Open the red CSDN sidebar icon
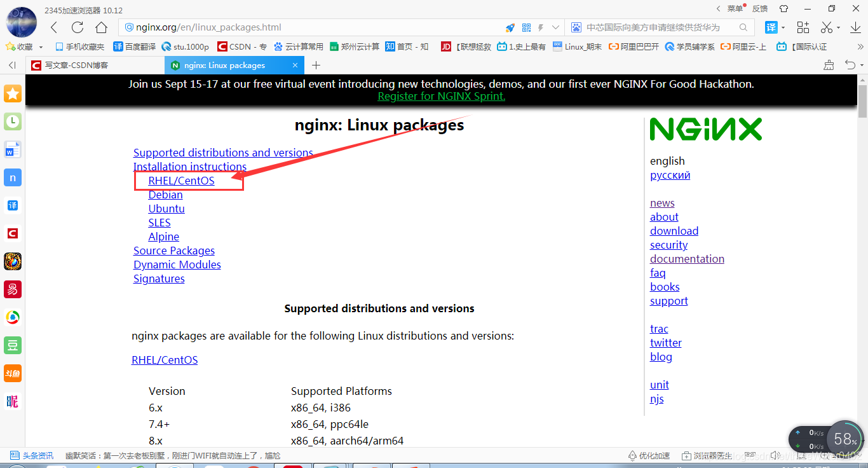Screen dimensions: 868x468 coord(13,233)
